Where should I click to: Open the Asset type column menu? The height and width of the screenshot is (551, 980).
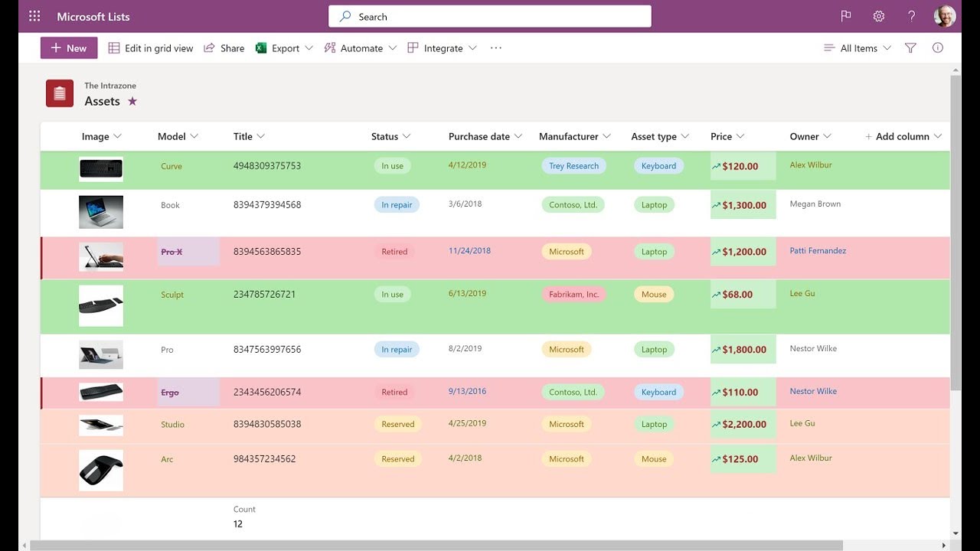[660, 136]
